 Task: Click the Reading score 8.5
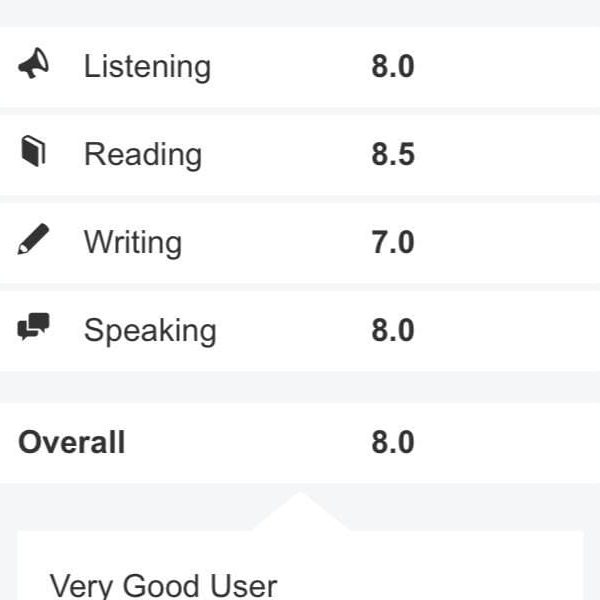coord(393,155)
